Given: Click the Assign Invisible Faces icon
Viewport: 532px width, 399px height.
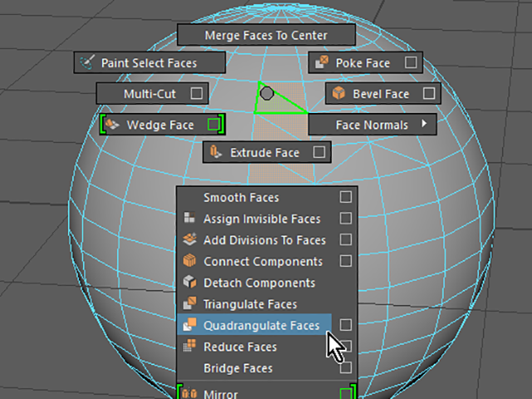Looking at the screenshot, I should click(190, 218).
